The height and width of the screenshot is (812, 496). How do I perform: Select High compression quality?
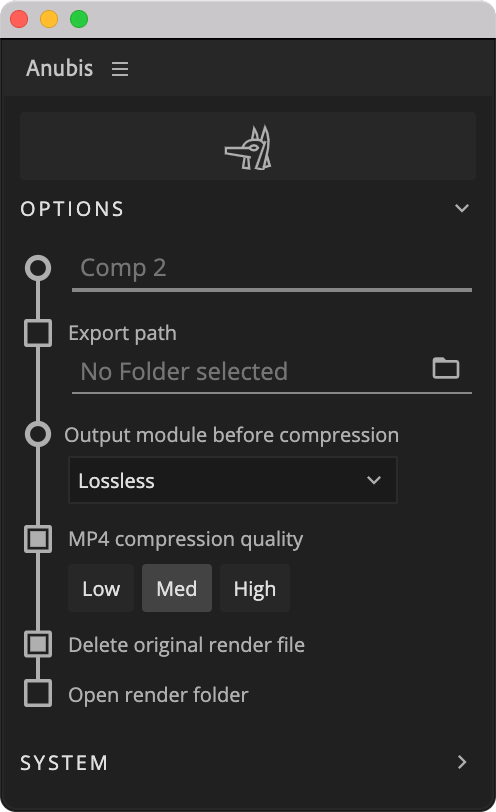pos(255,588)
